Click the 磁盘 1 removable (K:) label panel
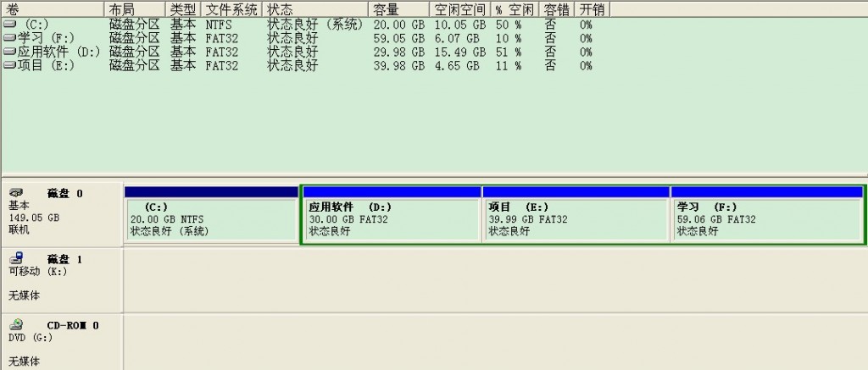 (x=61, y=280)
